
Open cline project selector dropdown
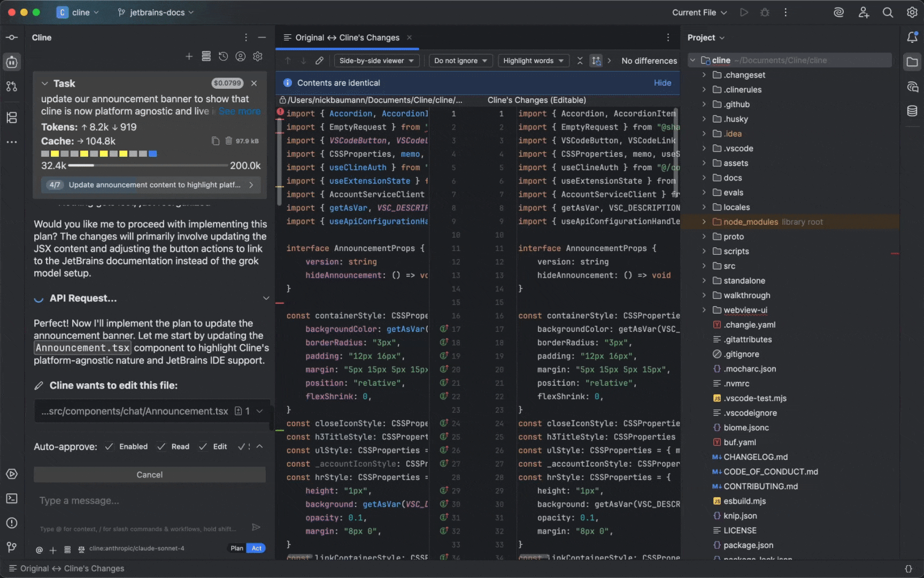click(x=78, y=12)
